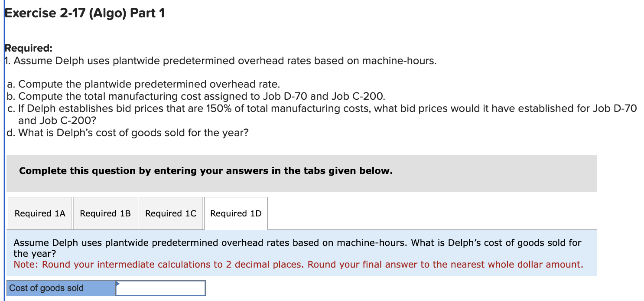
Task: Switch to the Required 1A tab
Action: coord(39,213)
